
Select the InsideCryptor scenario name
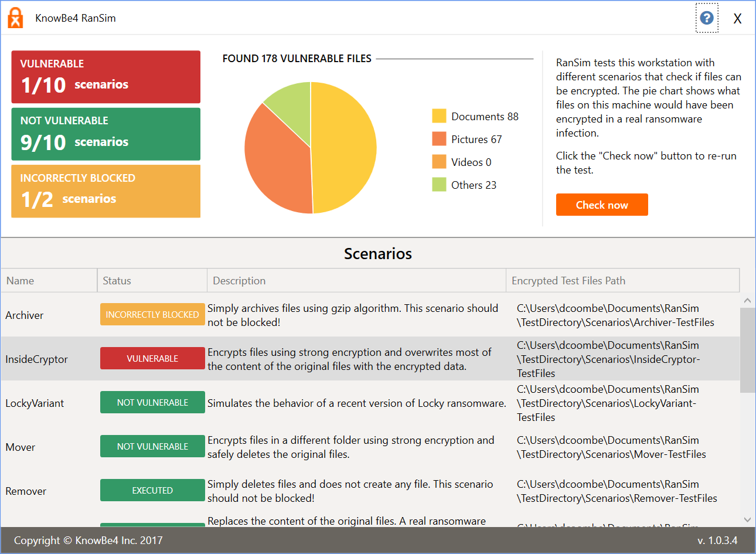point(37,359)
